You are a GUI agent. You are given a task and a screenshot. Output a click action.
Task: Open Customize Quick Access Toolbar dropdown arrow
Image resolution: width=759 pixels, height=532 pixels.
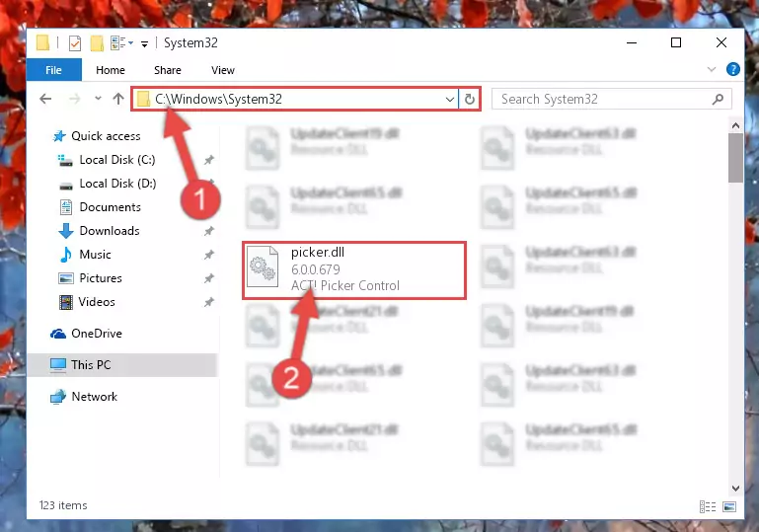[x=144, y=44]
